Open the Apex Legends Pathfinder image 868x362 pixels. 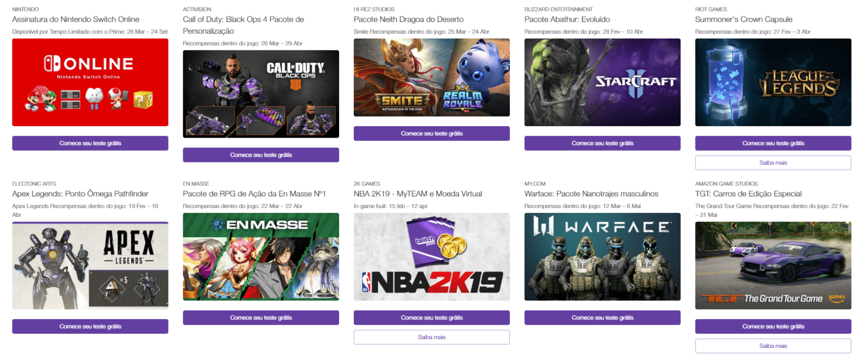[90, 266]
